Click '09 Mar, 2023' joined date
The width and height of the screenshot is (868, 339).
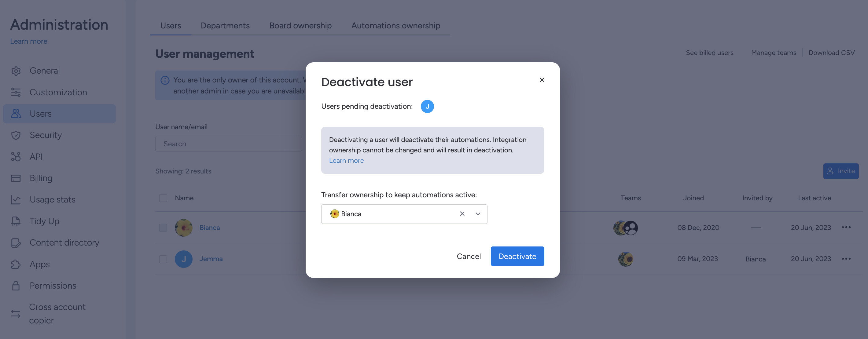(697, 259)
